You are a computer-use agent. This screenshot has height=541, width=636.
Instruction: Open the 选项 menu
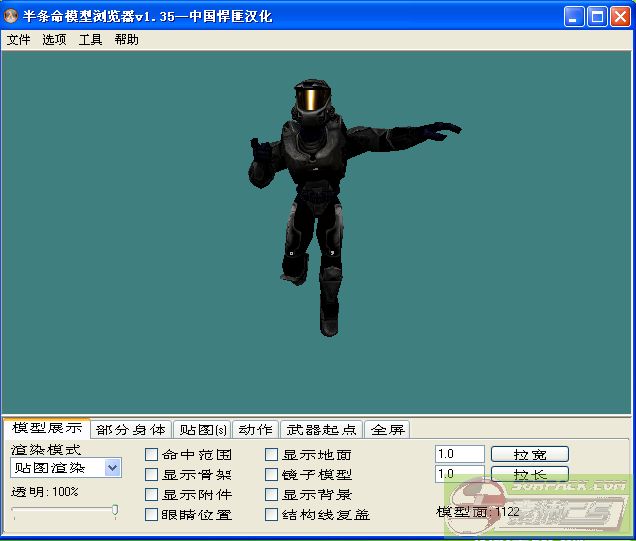click(x=54, y=40)
